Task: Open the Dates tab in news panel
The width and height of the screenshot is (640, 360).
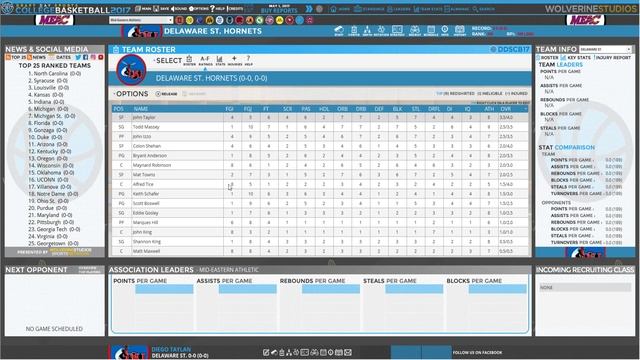Action: click(60, 57)
